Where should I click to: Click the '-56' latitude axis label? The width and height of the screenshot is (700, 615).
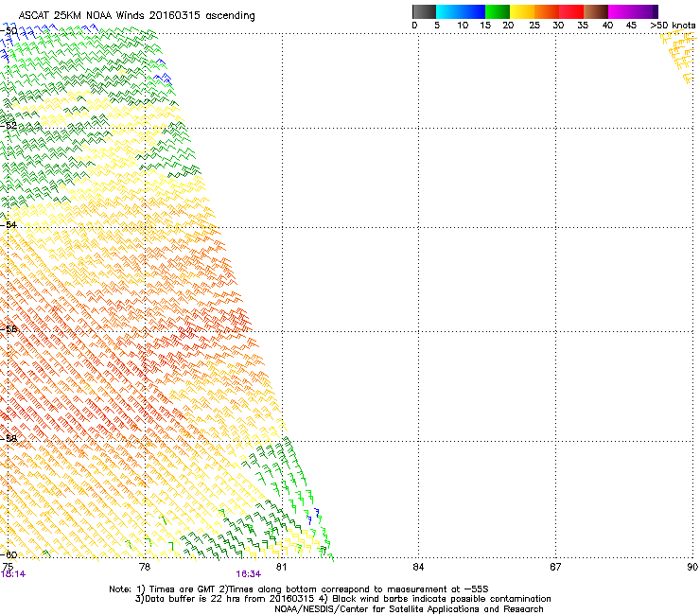pyautogui.click(x=9, y=329)
